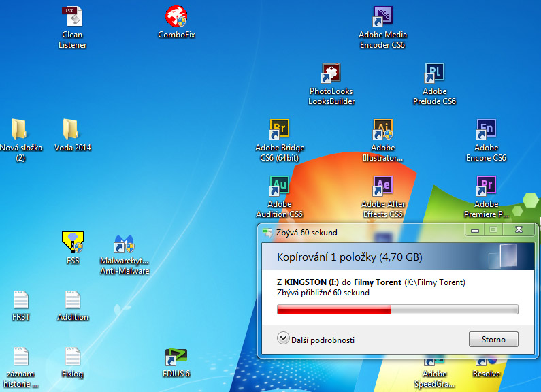Select the Adobe Bridge CS6 shortcut
The image size is (541, 392).
point(280,129)
